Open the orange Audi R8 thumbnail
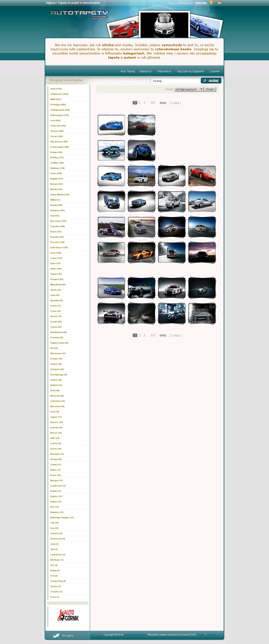 pyautogui.click(x=141, y=252)
